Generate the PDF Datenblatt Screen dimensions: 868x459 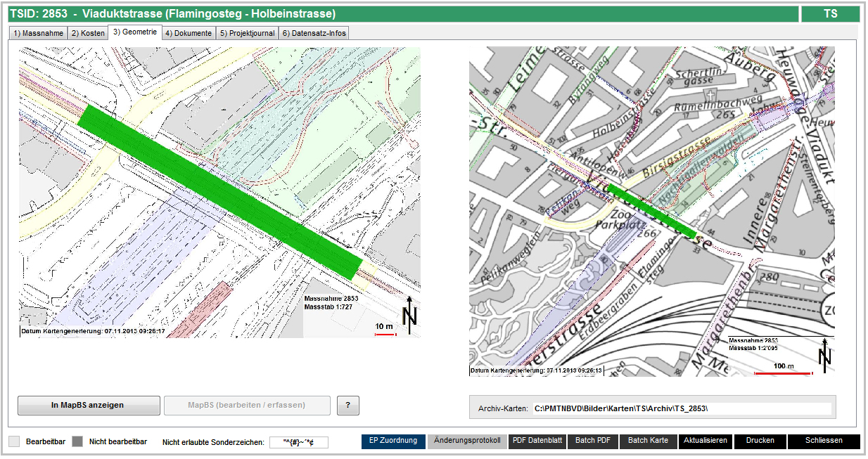(537, 441)
